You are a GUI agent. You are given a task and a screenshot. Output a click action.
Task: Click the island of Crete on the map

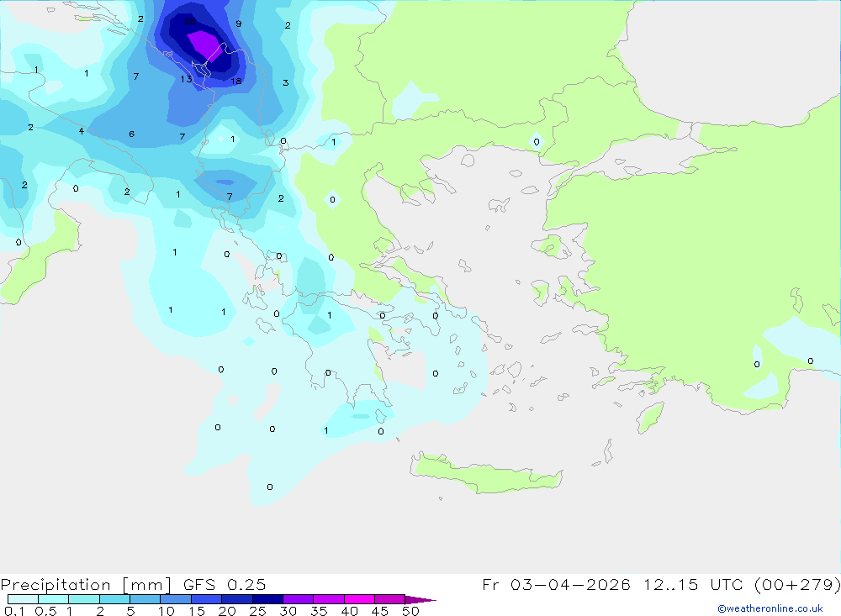(485, 475)
